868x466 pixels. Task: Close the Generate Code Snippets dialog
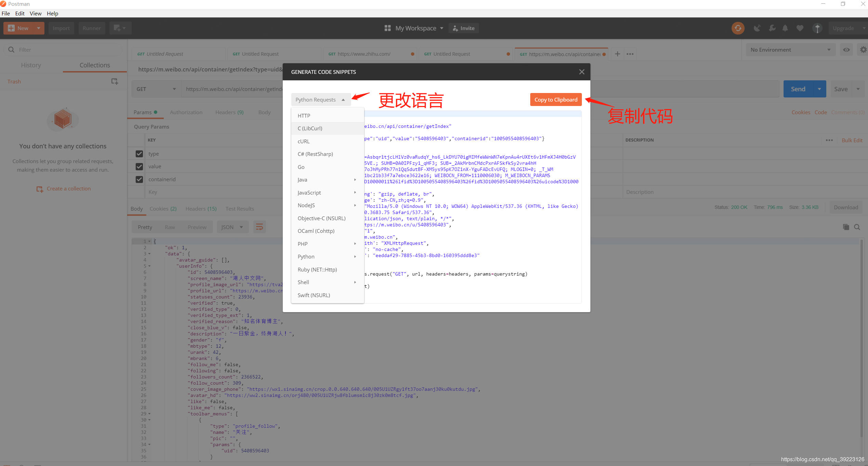pos(582,72)
